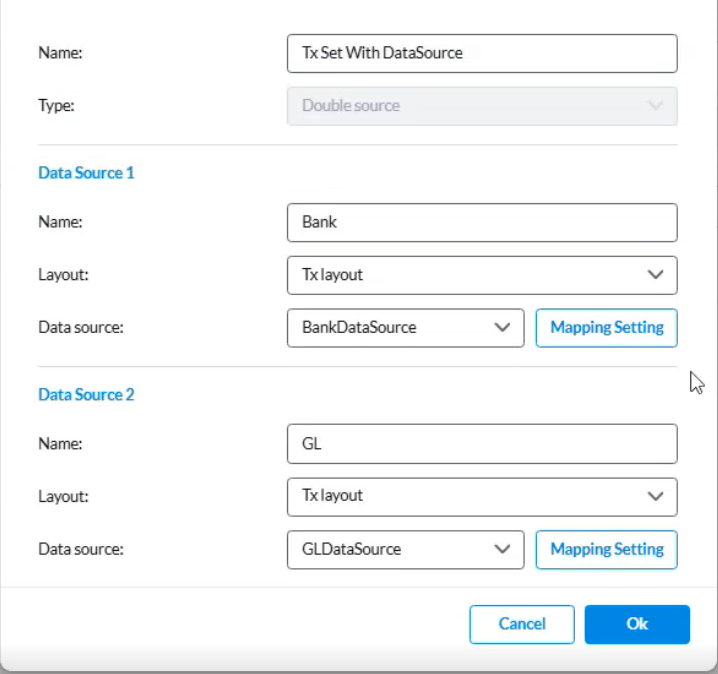The image size is (718, 674).
Task: Focus the Tx Set With DataSource name field
Action: pos(481,53)
